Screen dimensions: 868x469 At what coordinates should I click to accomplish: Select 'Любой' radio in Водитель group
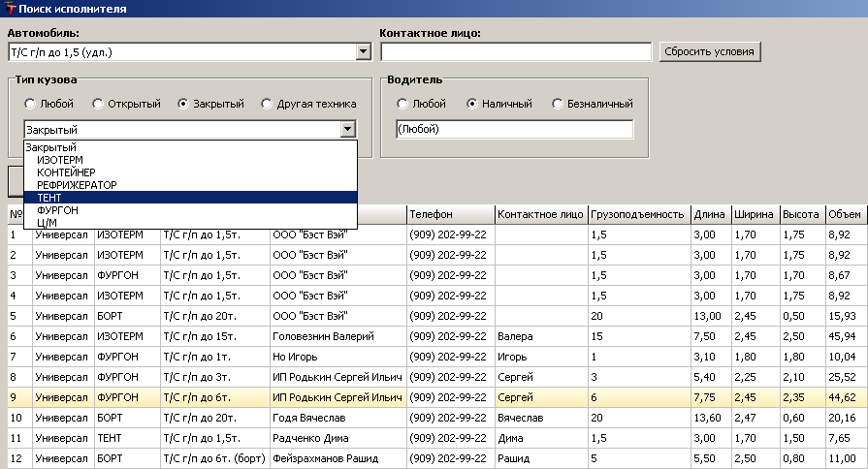[402, 104]
